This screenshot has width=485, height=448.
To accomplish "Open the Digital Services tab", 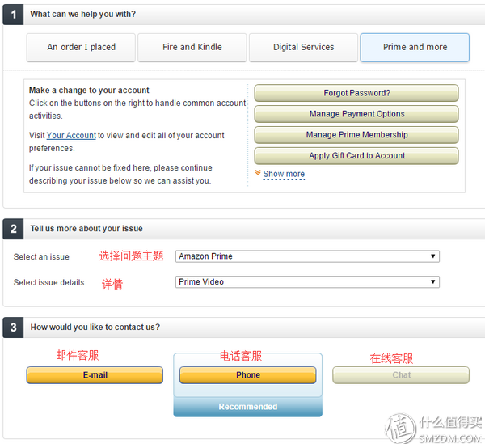I will 303,48.
